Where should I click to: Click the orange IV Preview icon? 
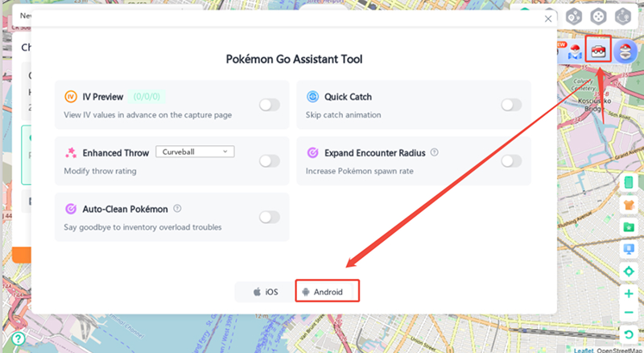click(71, 97)
